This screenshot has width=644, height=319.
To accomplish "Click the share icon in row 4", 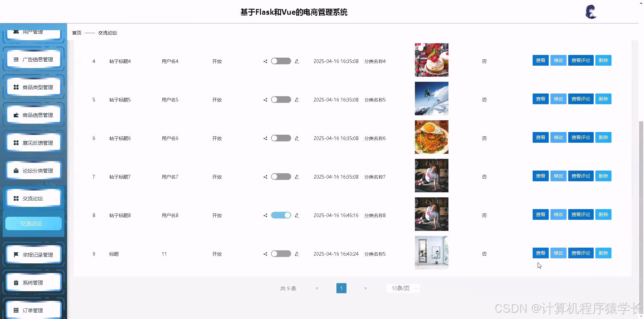I will tap(265, 61).
